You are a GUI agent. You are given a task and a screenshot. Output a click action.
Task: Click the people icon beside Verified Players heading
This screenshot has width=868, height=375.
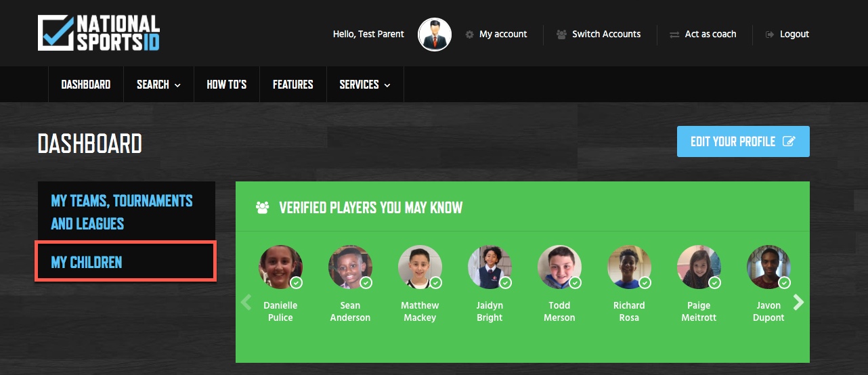tap(263, 208)
